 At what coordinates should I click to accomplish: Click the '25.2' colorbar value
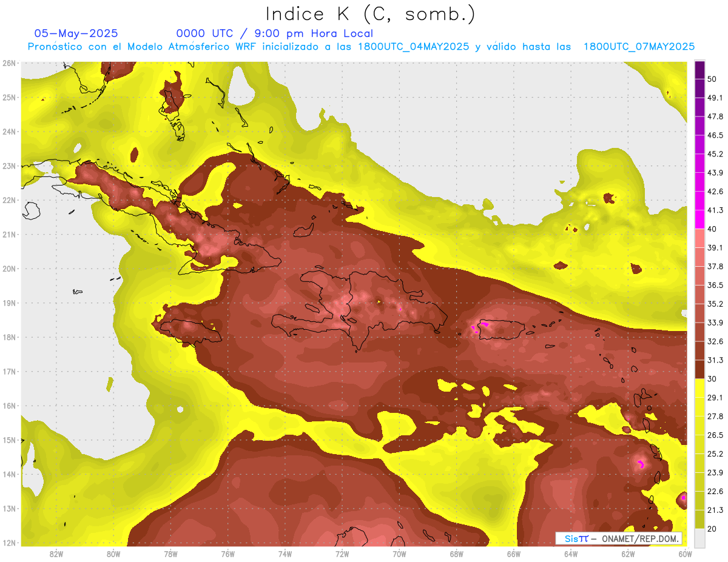pyautogui.click(x=715, y=454)
